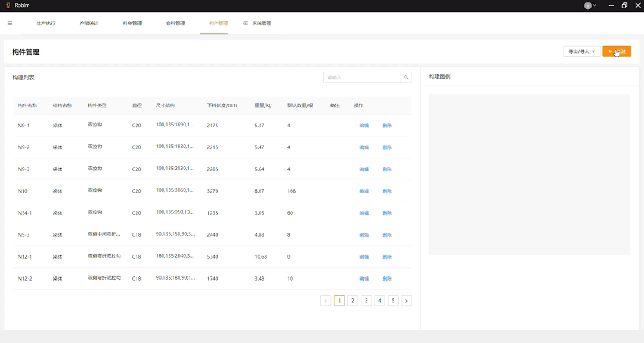
Task: Click the 构件类型 column header
Action: click(x=97, y=106)
